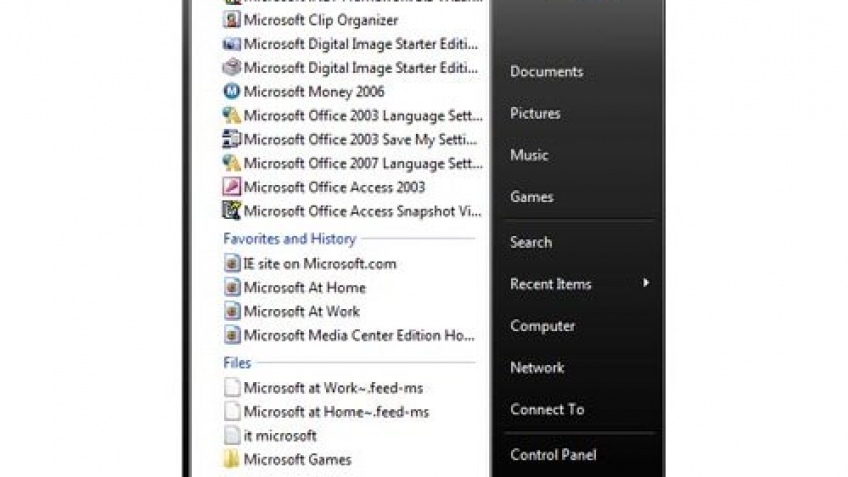Open Network from the Start menu
The width and height of the screenshot is (848, 477).
point(537,368)
